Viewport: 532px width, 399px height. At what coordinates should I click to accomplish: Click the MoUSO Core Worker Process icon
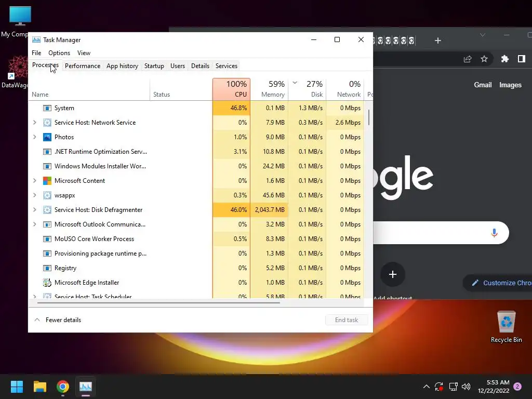tap(47, 239)
